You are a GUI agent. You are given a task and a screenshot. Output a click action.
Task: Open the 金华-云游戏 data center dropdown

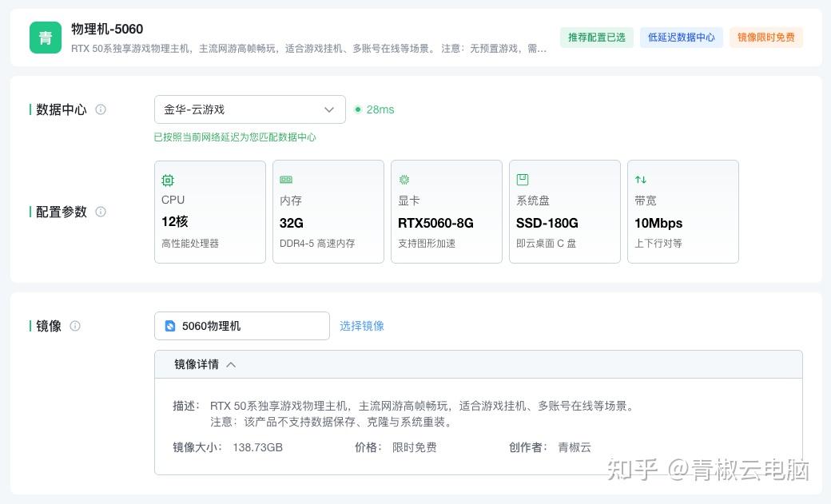click(x=249, y=109)
